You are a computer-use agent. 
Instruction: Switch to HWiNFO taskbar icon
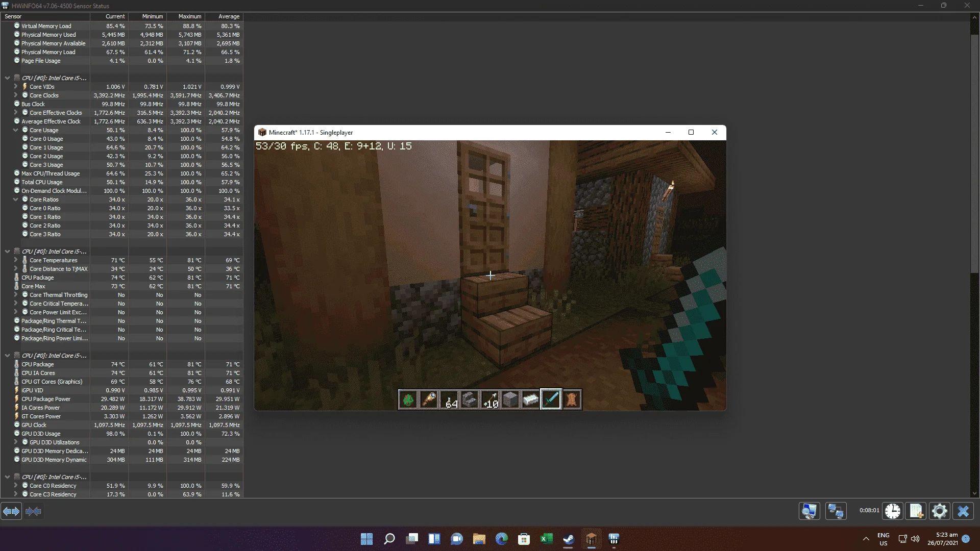coord(614,539)
